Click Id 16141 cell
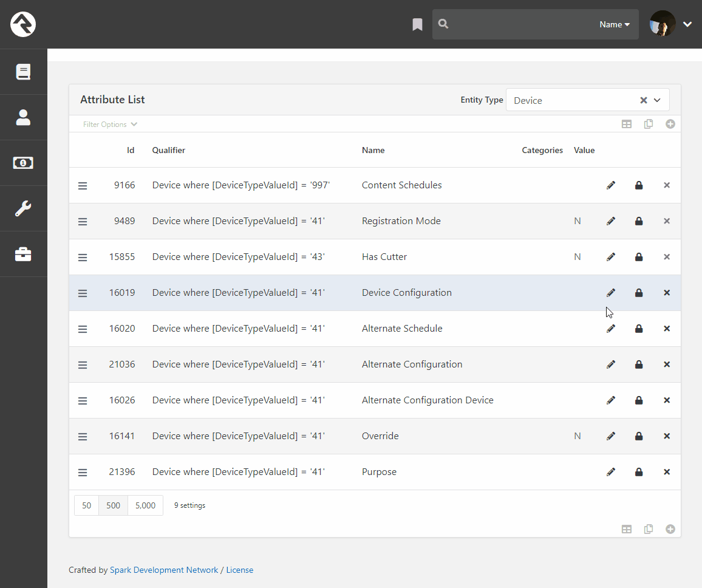Image resolution: width=702 pixels, height=588 pixels. point(122,436)
